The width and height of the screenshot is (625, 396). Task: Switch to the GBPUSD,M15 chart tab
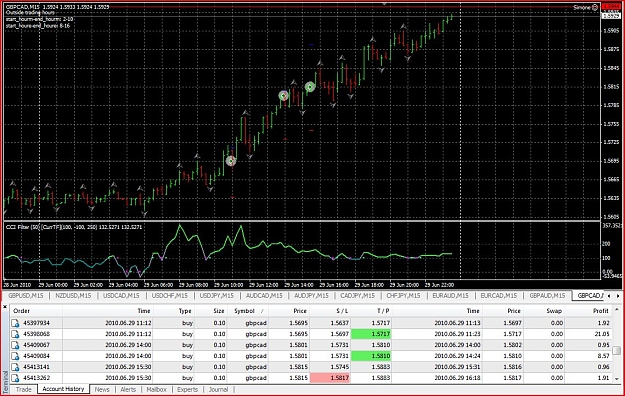click(x=26, y=296)
